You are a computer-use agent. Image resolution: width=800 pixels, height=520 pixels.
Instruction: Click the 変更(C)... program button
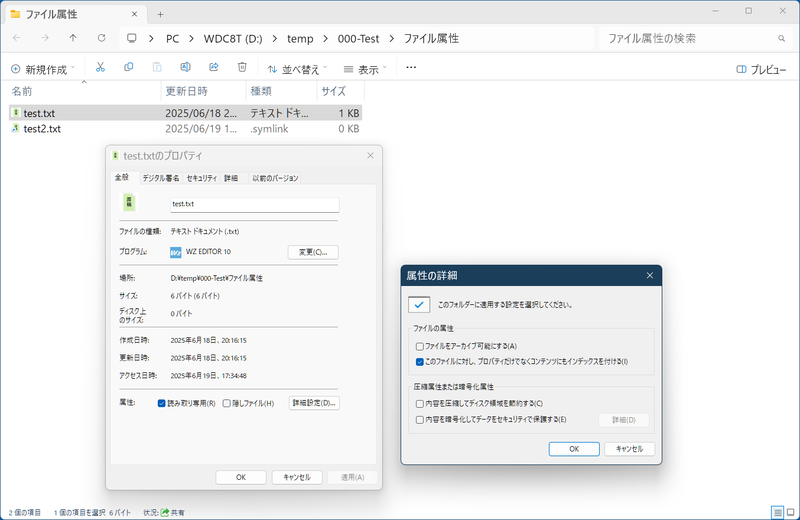pyautogui.click(x=313, y=252)
